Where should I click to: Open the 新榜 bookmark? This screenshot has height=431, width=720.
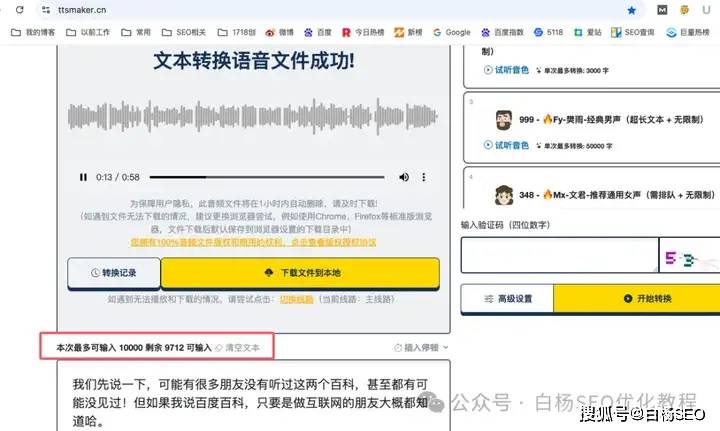click(408, 32)
